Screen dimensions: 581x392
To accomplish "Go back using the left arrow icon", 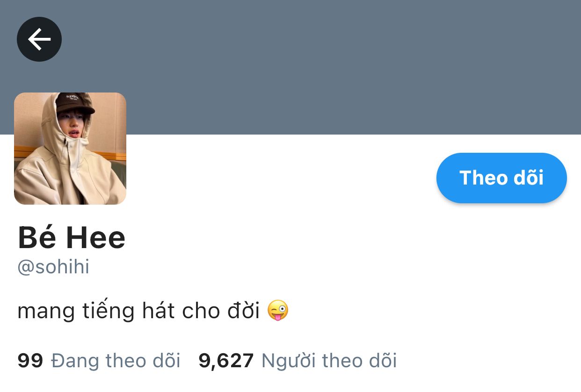I will pos(39,39).
